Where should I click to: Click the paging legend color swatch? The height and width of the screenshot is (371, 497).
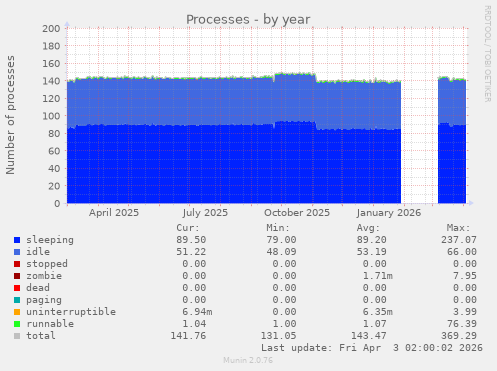point(17,300)
